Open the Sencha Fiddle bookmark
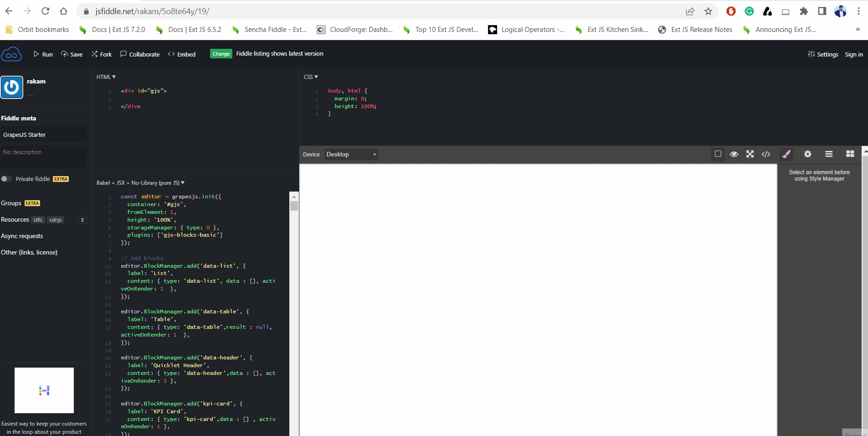This screenshot has width=868, height=436. (x=269, y=30)
